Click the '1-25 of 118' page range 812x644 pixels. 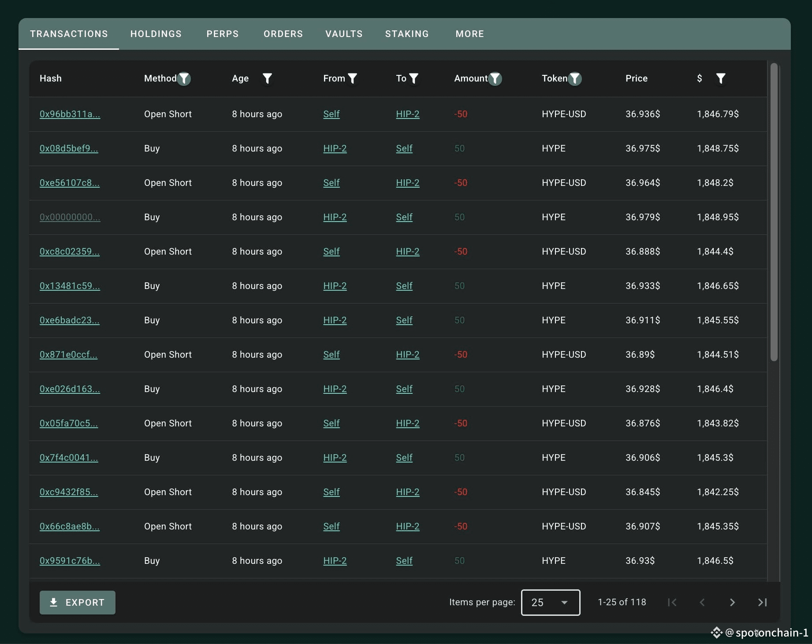[x=622, y=602]
